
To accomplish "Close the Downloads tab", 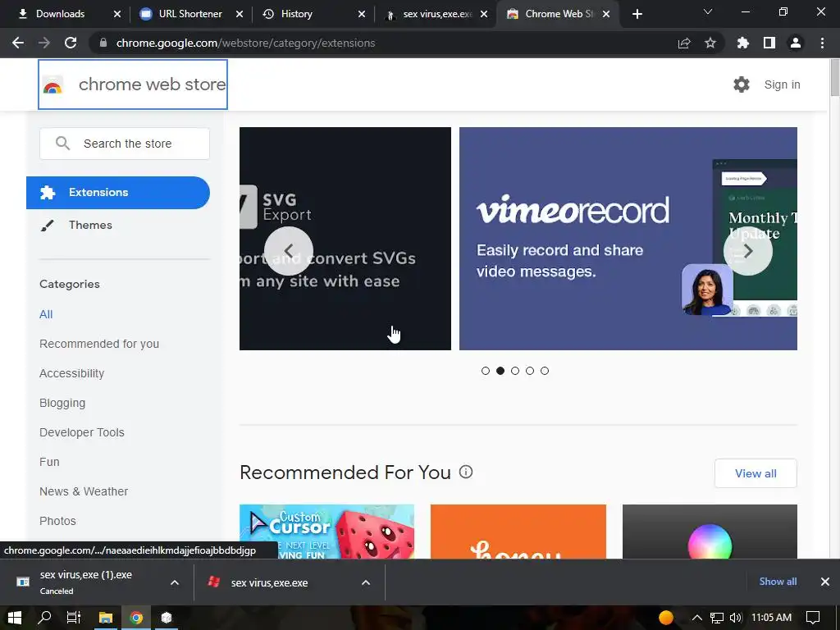I will [117, 14].
